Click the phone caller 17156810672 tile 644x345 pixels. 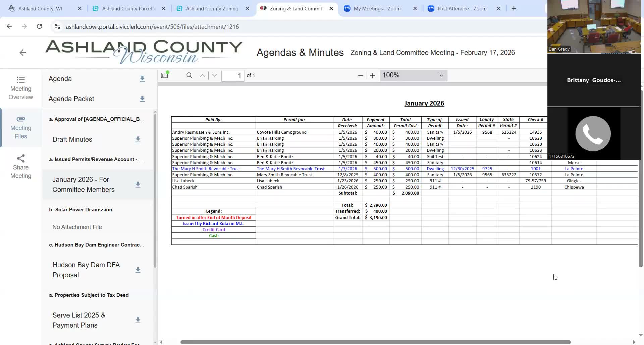coord(594,134)
